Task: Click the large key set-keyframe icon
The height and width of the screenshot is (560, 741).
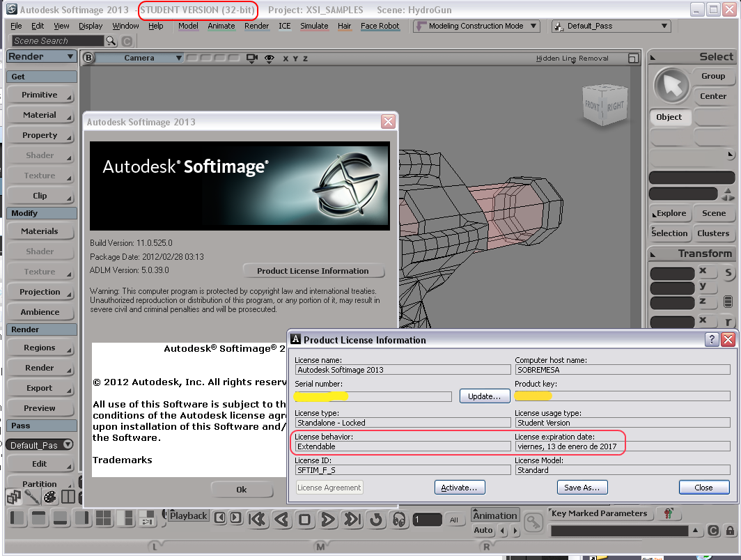Action: (x=533, y=522)
